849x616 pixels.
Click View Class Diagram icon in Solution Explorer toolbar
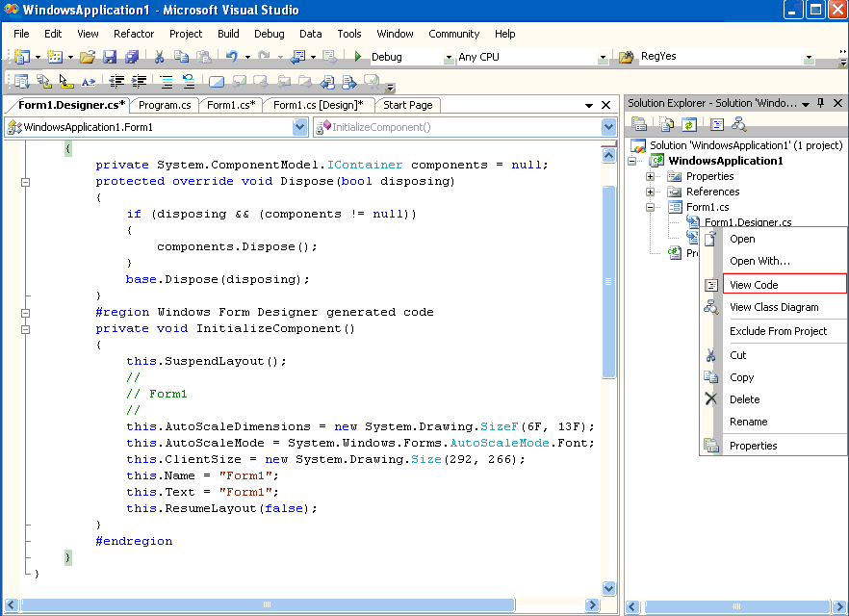coord(739,124)
